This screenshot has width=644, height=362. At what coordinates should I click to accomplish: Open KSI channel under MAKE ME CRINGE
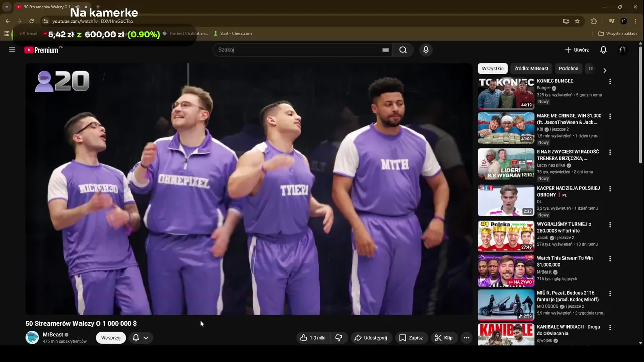click(x=540, y=129)
